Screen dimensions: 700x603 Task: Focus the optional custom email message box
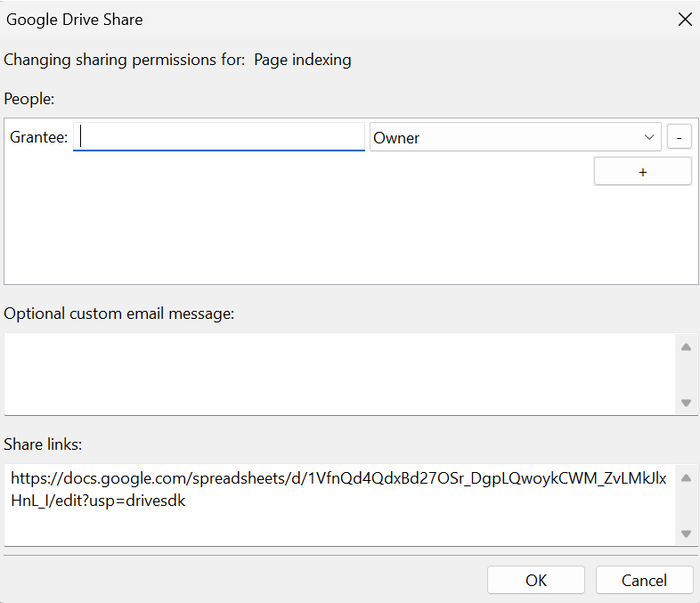click(x=338, y=373)
